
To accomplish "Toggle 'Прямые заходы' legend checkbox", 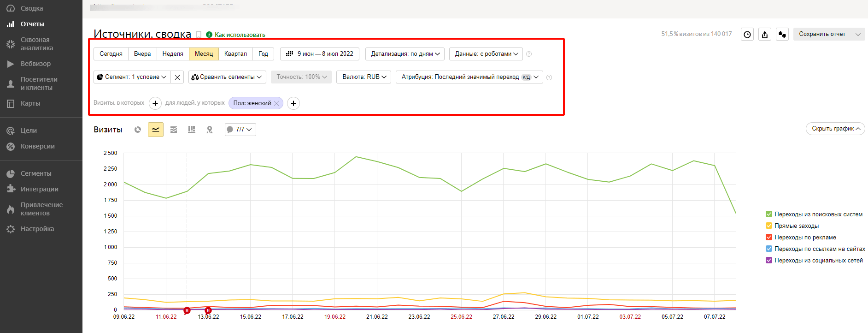I will coord(768,226).
